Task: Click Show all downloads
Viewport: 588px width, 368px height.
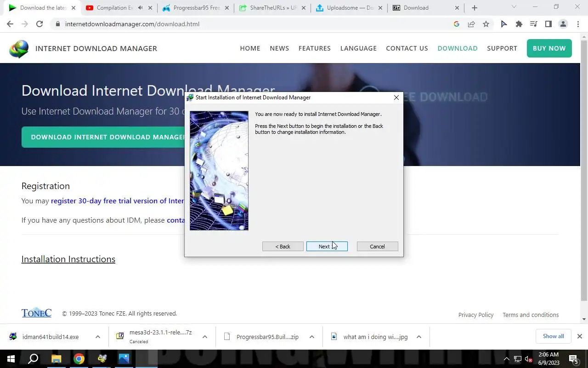Action: (553, 336)
